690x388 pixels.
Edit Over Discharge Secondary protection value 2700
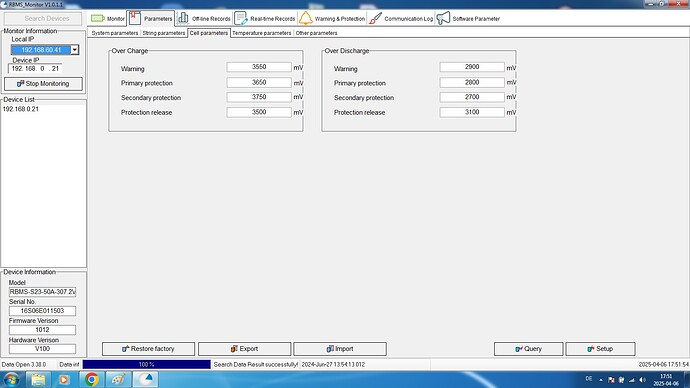472,97
